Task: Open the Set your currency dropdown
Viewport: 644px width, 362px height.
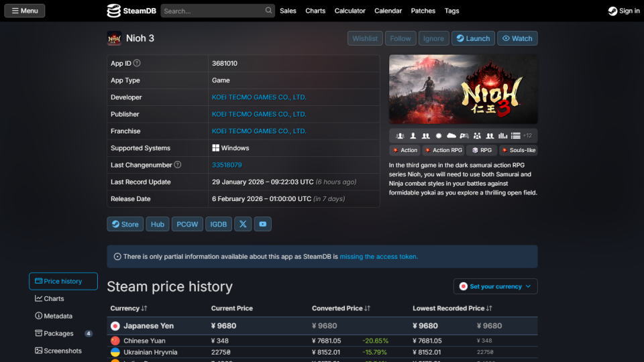Action: (x=495, y=286)
